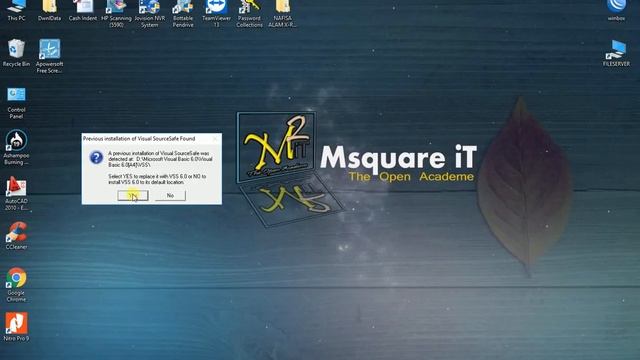Open Bootable Pendrive shortcut

tap(183, 13)
